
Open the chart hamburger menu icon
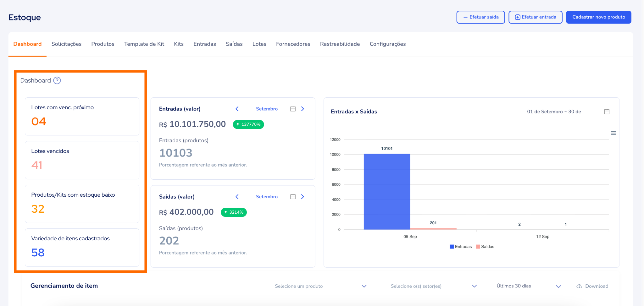[x=613, y=133]
